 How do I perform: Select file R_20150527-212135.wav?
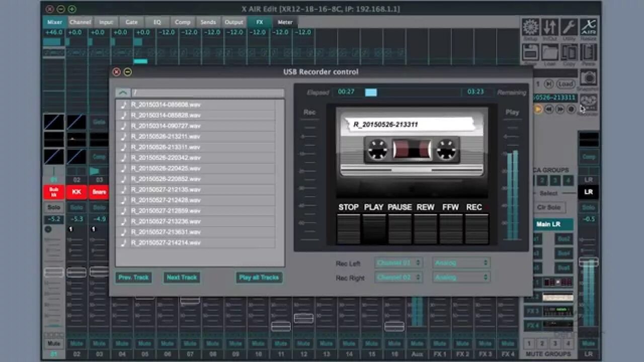coord(195,190)
